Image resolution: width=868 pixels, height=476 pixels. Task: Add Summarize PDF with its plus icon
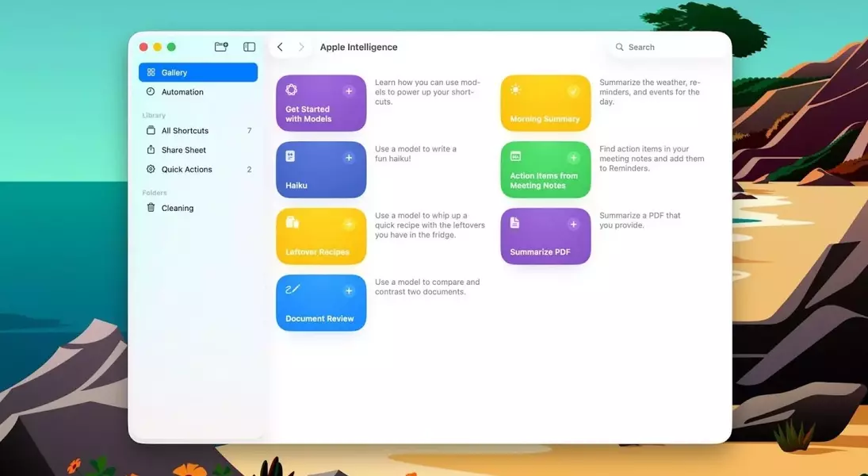pyautogui.click(x=573, y=225)
